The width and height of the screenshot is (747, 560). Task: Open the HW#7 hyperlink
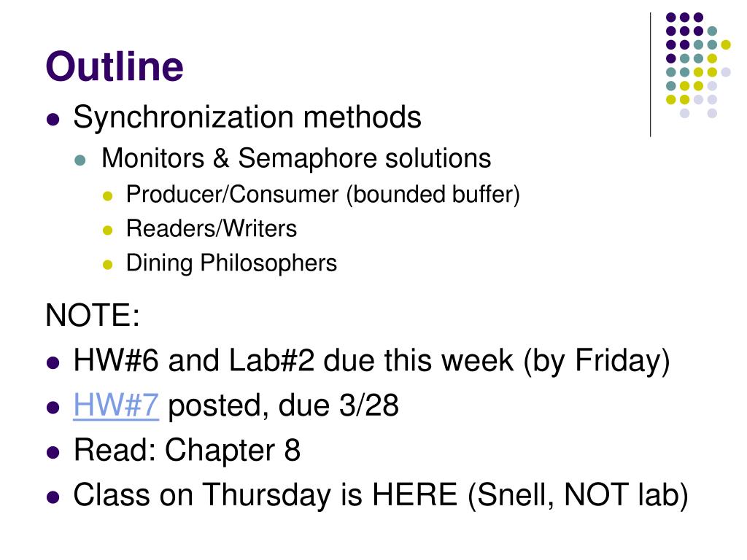click(116, 405)
